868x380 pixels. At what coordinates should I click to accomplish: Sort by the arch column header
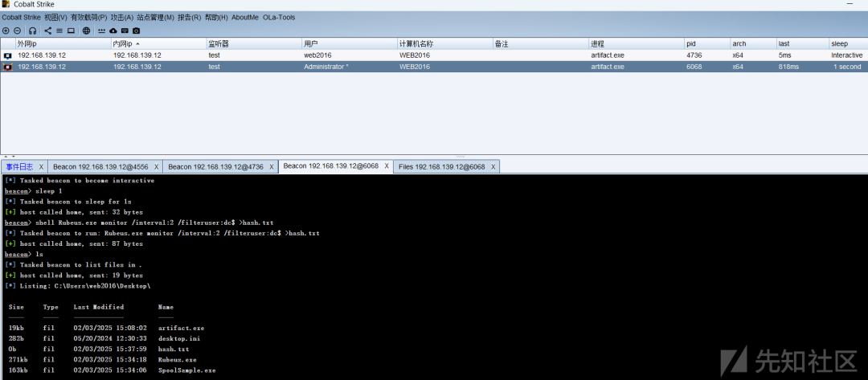coord(753,43)
